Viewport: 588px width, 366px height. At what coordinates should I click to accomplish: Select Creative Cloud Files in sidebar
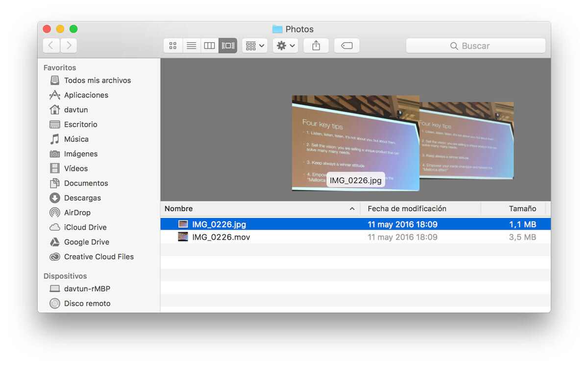(x=98, y=257)
